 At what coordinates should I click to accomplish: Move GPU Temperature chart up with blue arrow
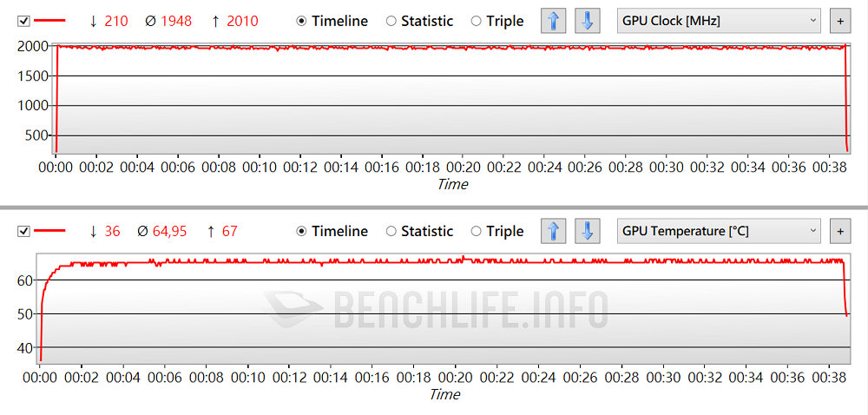pos(554,231)
